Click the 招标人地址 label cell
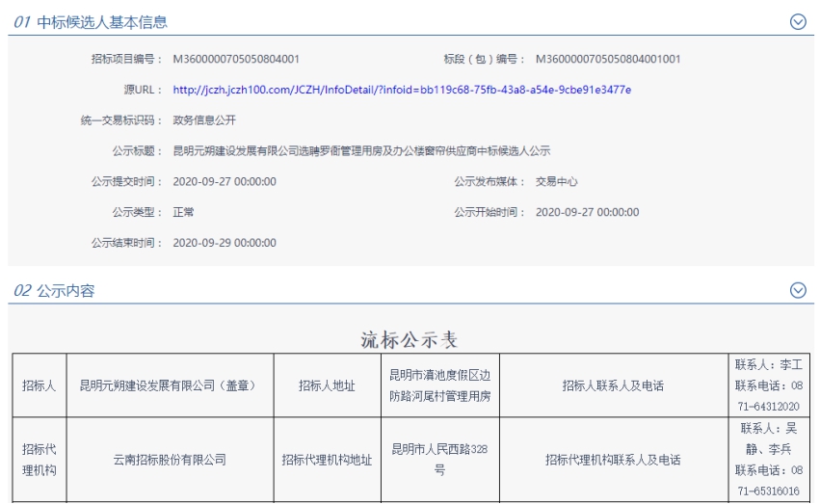This screenshot has height=504, width=820. 327,385
